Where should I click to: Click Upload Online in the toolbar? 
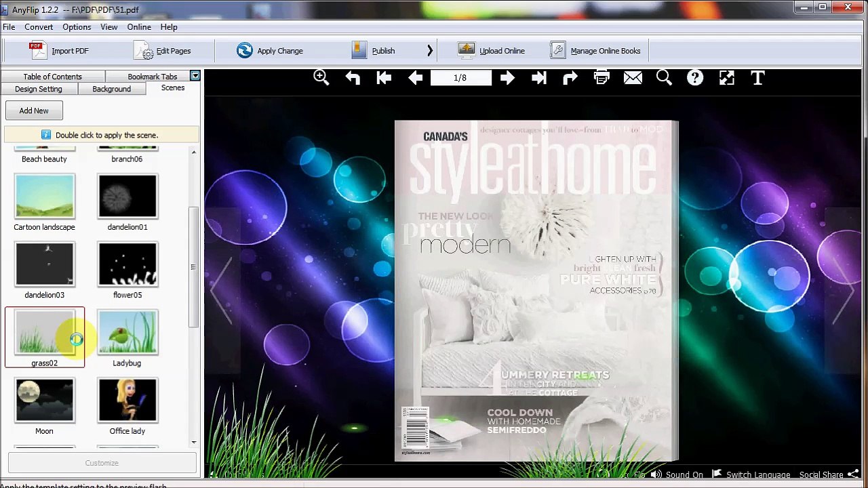tap(492, 51)
